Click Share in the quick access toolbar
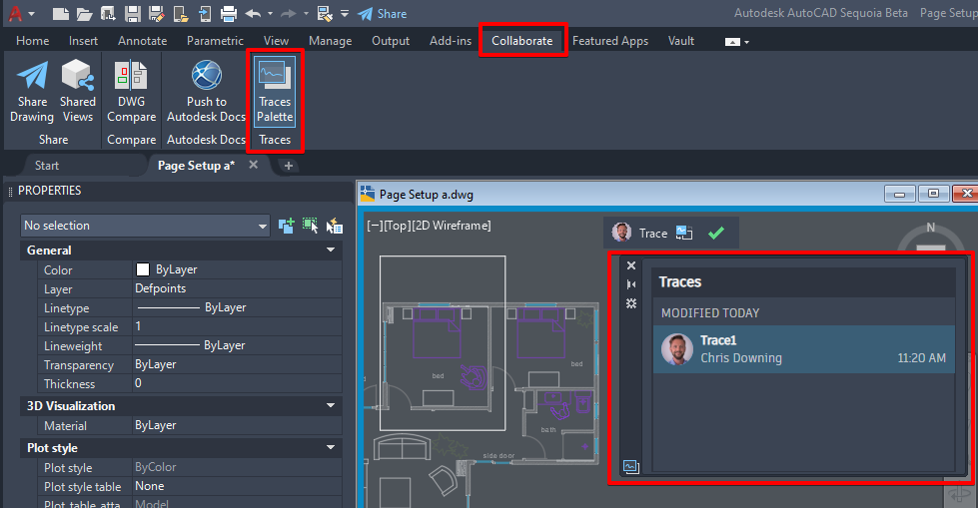Viewport: 980px width, 508px height. coord(383,13)
